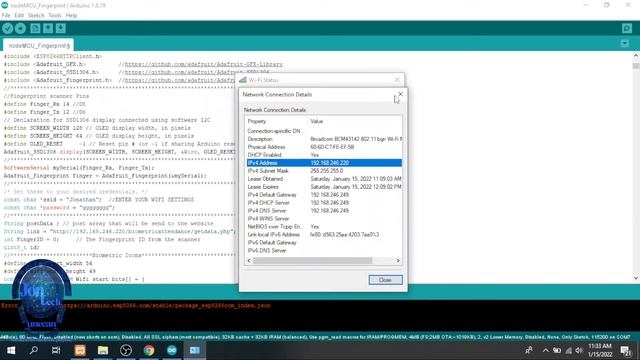Save the sketch with the Save toolbar icon
This screenshot has width=640, height=360.
60,28
